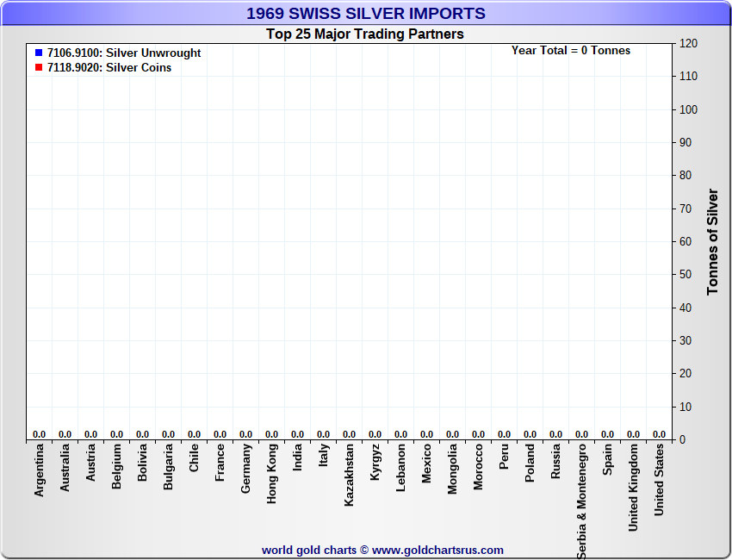Select the Switzerland-partner Bulgaria axis label
The height and width of the screenshot is (560, 732).
click(169, 467)
